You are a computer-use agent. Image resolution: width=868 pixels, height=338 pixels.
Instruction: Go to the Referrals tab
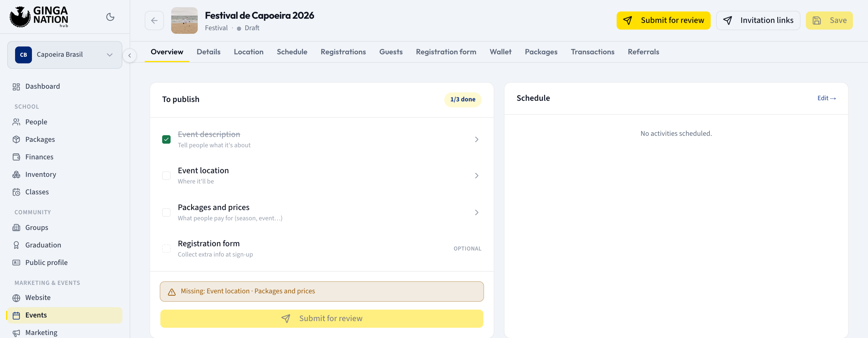click(643, 52)
